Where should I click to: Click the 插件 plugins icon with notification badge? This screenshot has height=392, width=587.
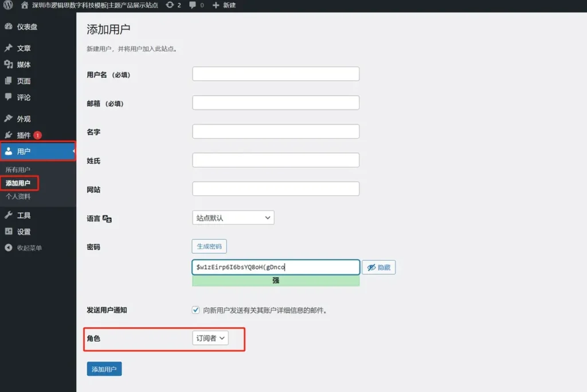[x=8, y=135]
